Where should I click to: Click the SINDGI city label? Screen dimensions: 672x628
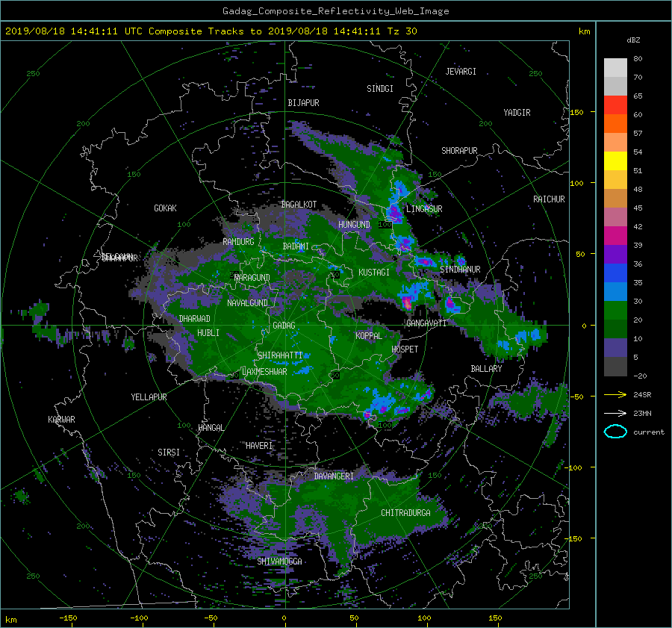point(380,89)
